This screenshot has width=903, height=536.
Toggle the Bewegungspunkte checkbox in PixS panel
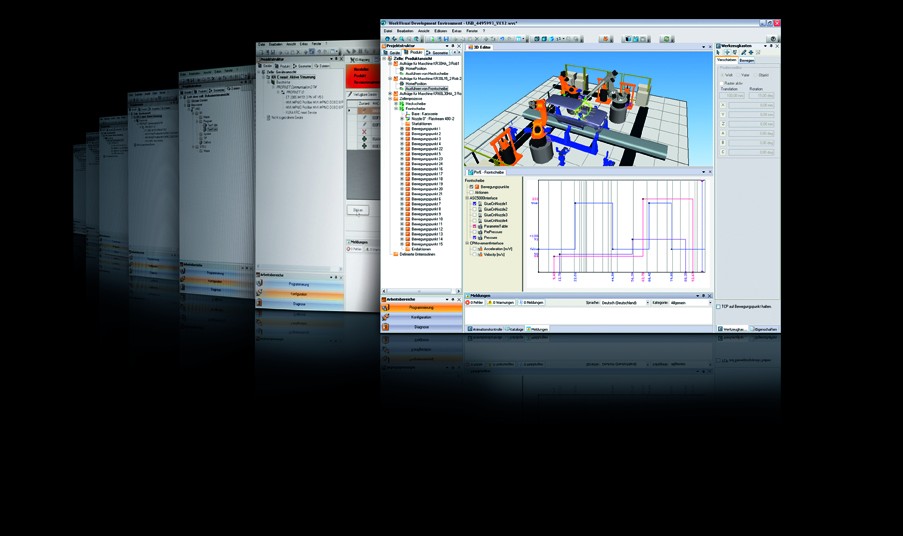471,187
